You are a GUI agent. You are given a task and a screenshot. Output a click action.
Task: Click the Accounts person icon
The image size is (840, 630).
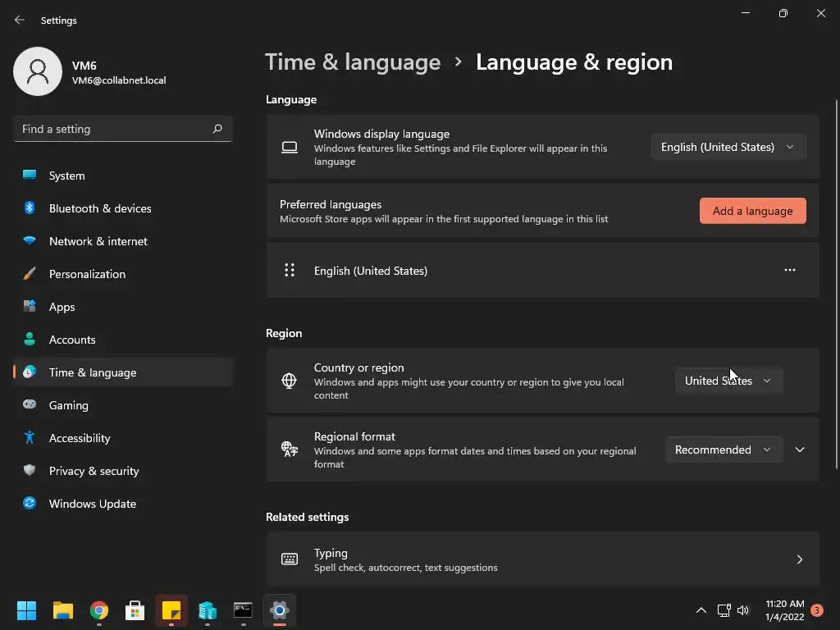pyautogui.click(x=30, y=339)
